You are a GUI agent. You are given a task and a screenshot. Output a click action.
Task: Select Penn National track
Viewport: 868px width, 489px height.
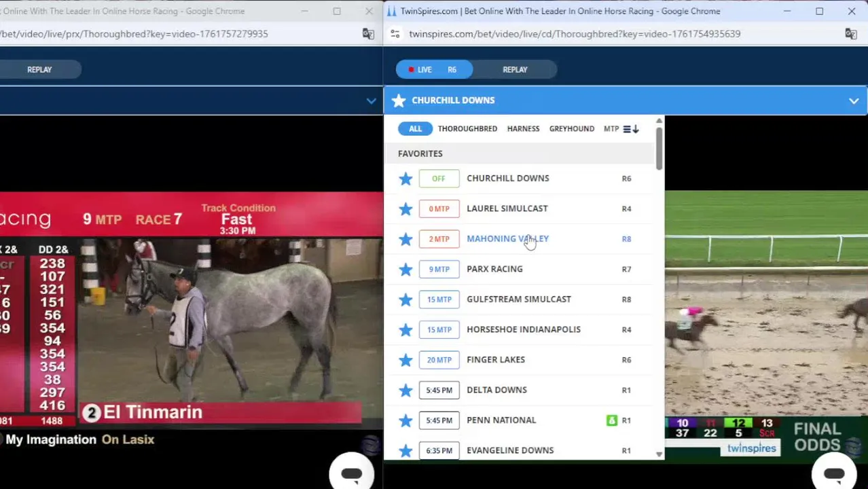pos(501,420)
